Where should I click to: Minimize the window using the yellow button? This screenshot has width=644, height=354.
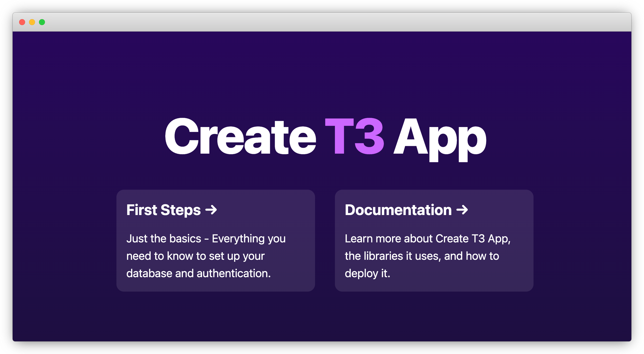pyautogui.click(x=32, y=22)
